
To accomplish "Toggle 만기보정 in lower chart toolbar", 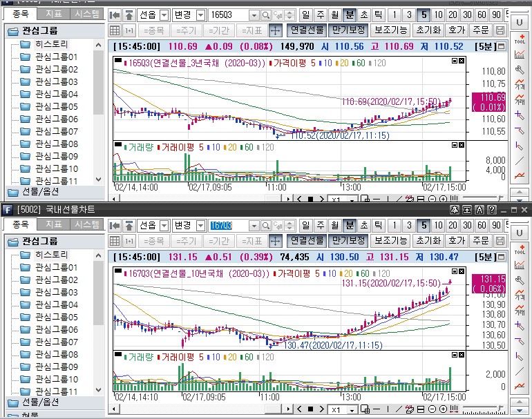I will tap(348, 241).
